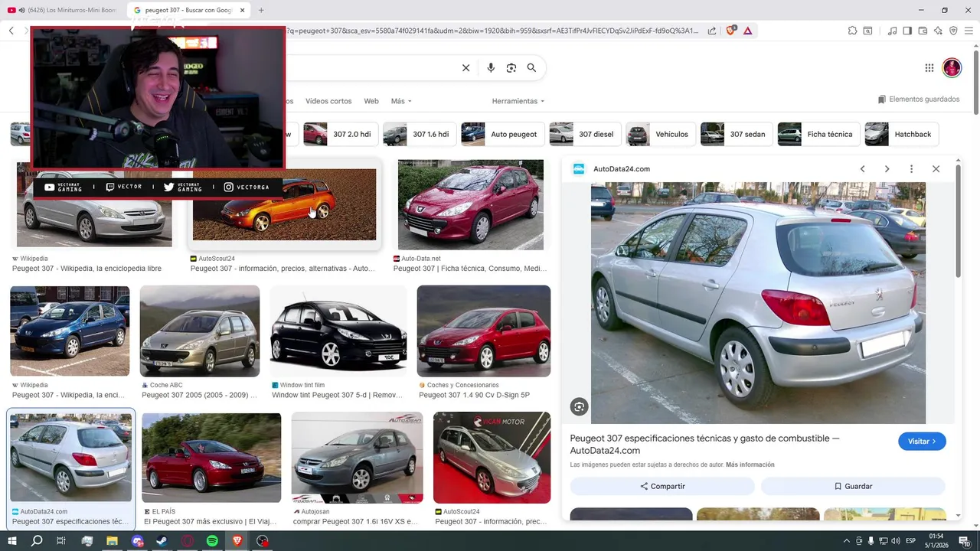
Task: Click the magnifier search button in search box
Action: click(531, 68)
